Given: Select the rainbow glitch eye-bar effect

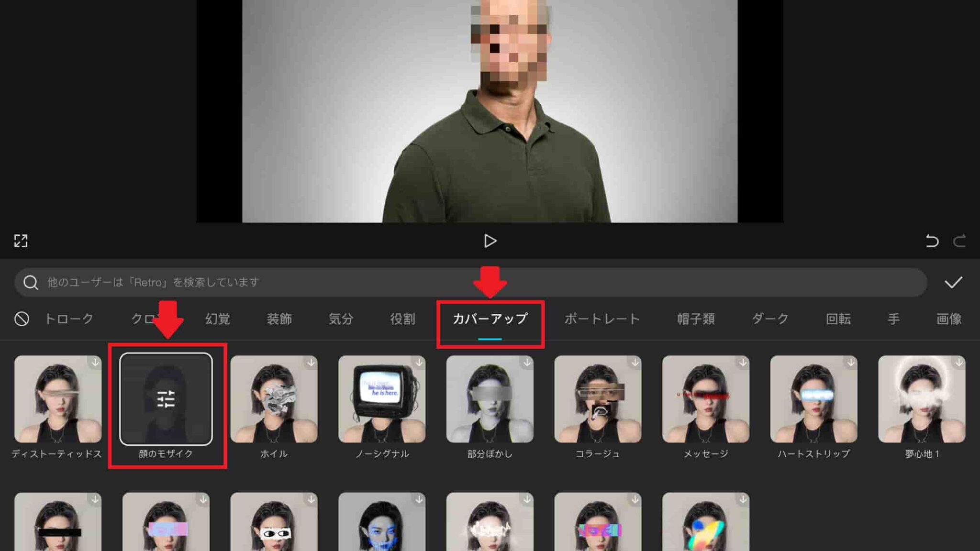Looking at the screenshot, I should coord(598,522).
